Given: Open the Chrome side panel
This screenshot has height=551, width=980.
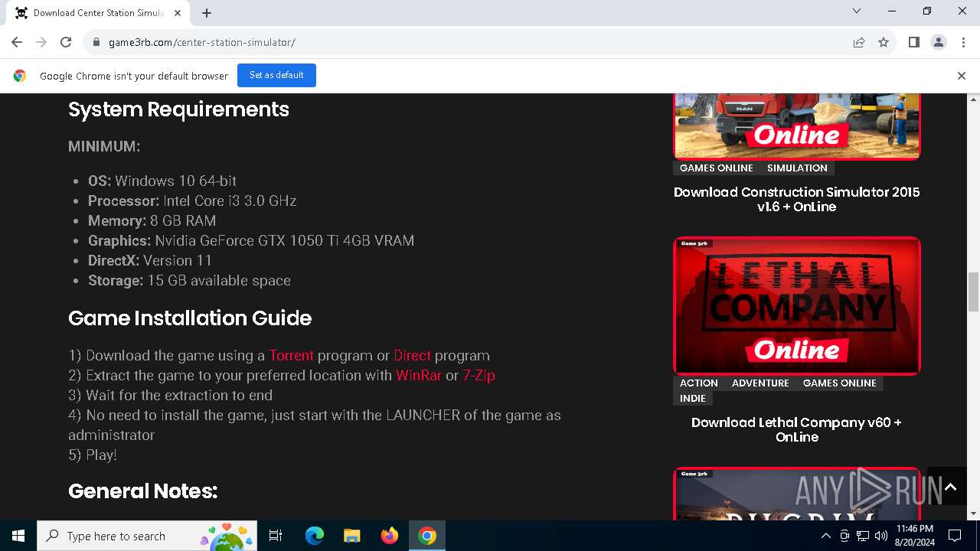Looking at the screenshot, I should click(x=913, y=42).
